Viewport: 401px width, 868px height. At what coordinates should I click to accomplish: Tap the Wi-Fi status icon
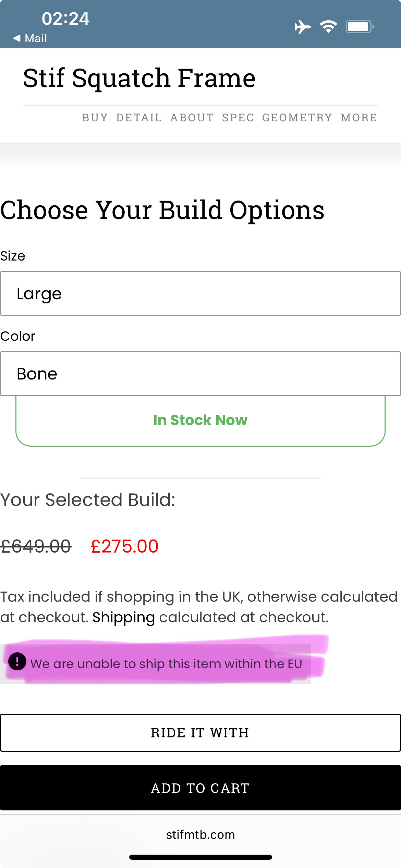(328, 27)
